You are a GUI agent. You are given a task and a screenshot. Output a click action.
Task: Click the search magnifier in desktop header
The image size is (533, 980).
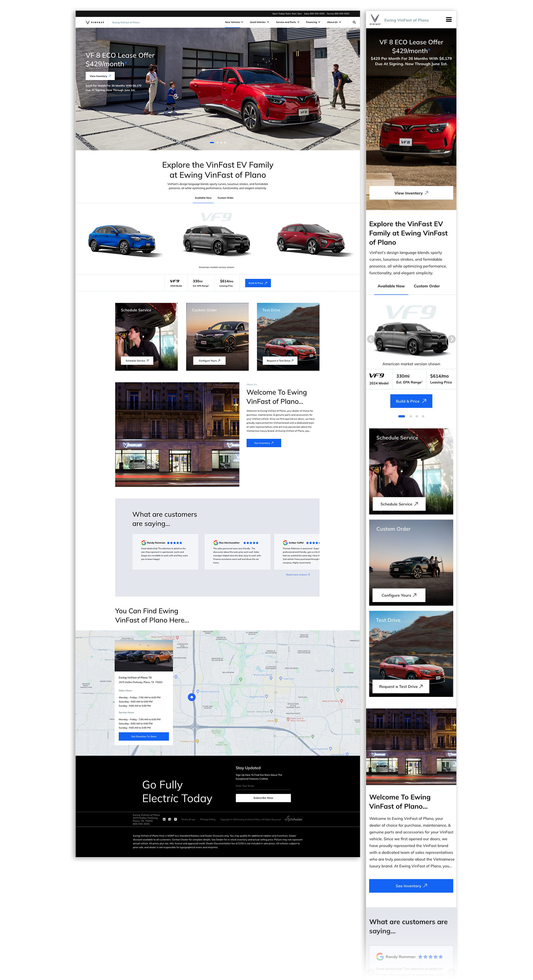(354, 22)
